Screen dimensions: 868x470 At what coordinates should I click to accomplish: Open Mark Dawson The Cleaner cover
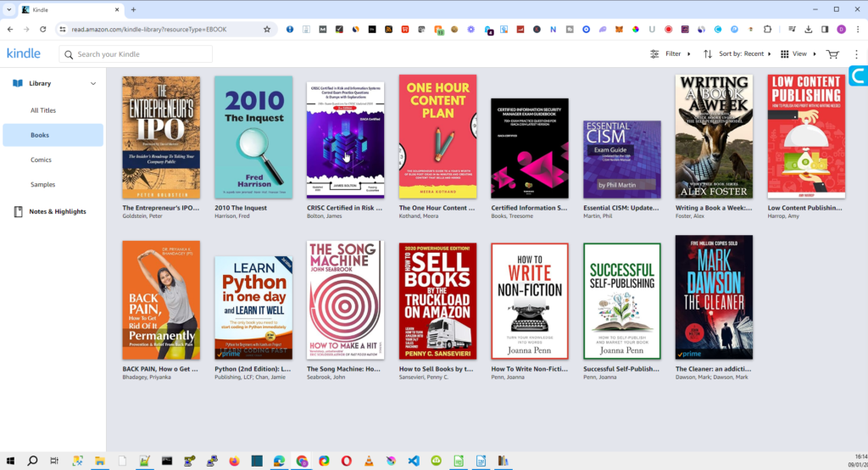[x=714, y=298]
